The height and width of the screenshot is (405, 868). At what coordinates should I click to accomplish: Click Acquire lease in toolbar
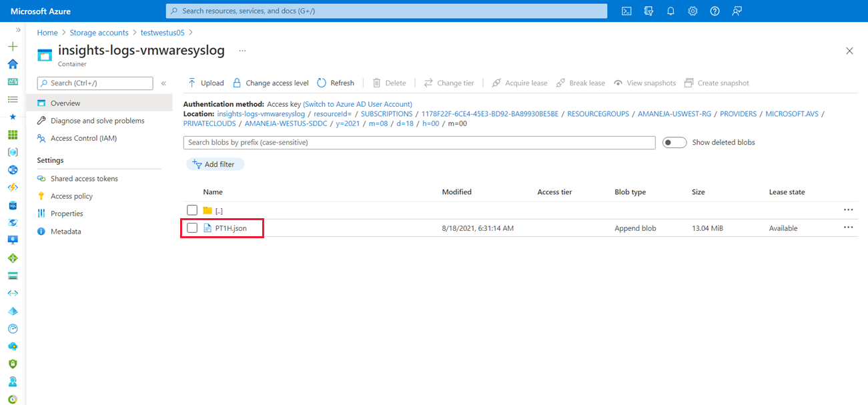[x=520, y=83]
